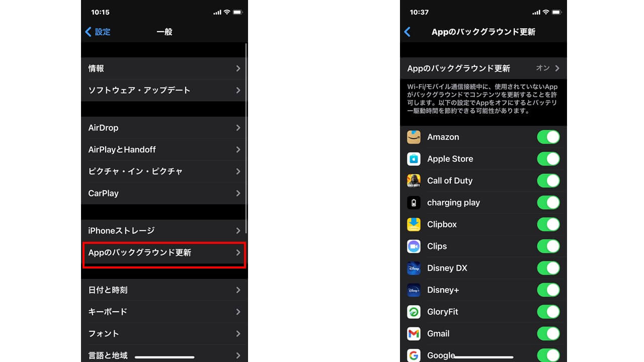Tap the GloryFit app icon
The image size is (644, 362).
point(414,312)
